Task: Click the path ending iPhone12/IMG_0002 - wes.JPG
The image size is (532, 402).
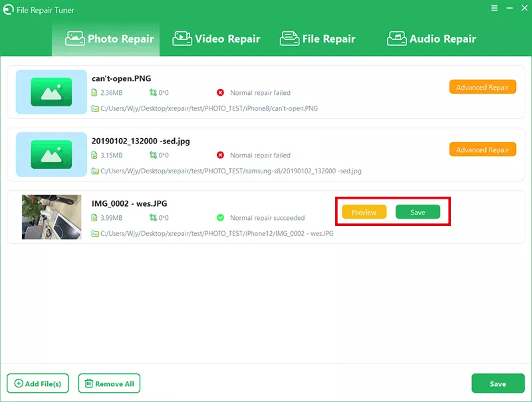Action: tap(217, 233)
